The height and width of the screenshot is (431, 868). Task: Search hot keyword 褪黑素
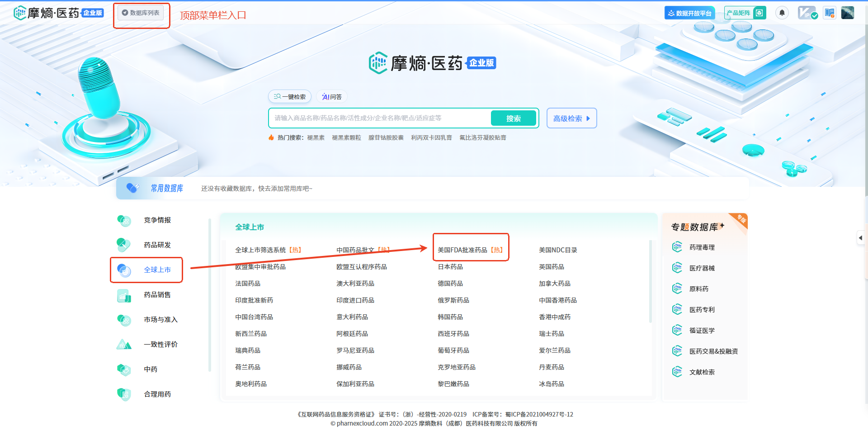coord(316,137)
